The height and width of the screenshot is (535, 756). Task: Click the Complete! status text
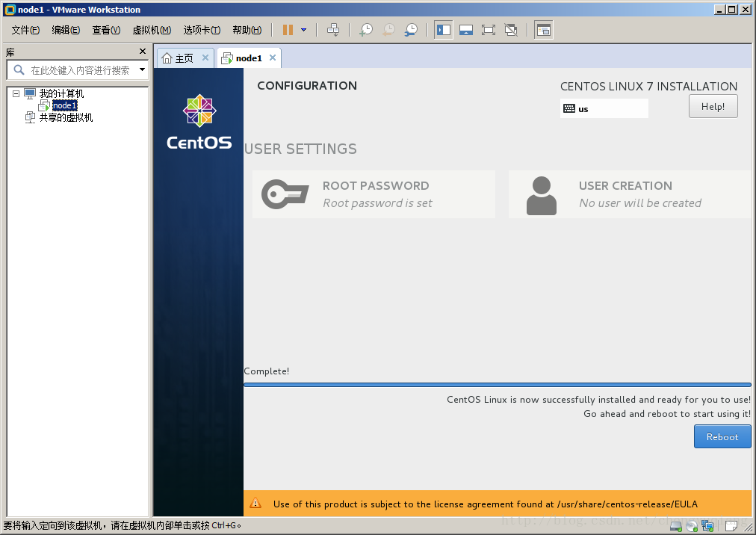coord(267,371)
